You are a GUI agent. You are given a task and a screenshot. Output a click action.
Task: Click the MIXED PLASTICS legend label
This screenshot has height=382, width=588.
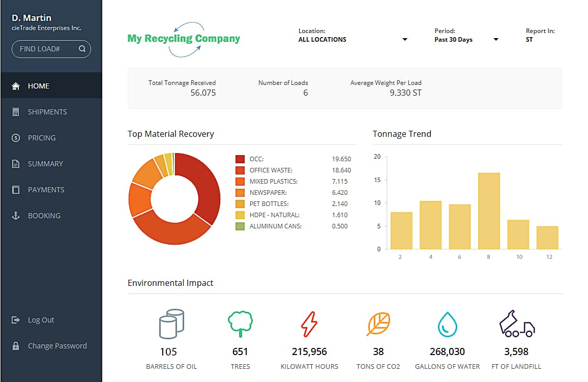274,182
